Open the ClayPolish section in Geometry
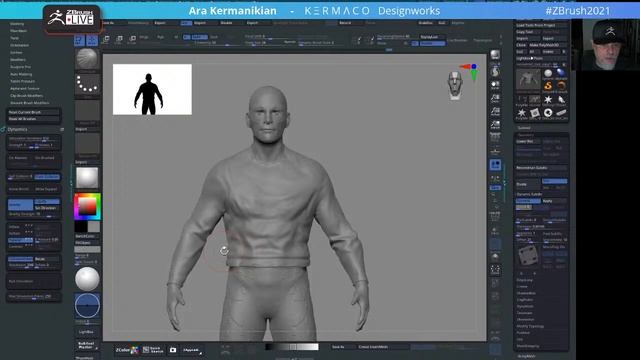This screenshot has width=640, height=360. (525, 300)
